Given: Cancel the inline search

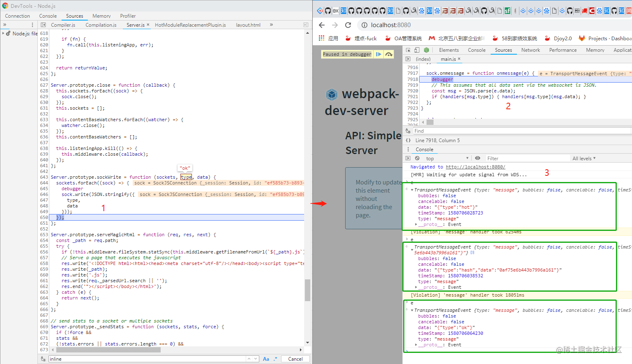Looking at the screenshot, I should click(x=295, y=359).
